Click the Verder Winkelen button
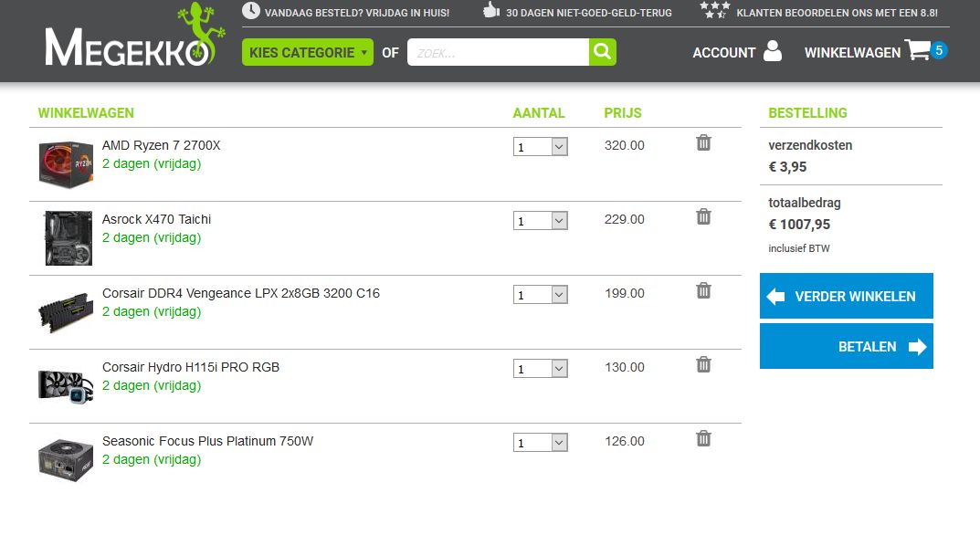 tap(847, 296)
